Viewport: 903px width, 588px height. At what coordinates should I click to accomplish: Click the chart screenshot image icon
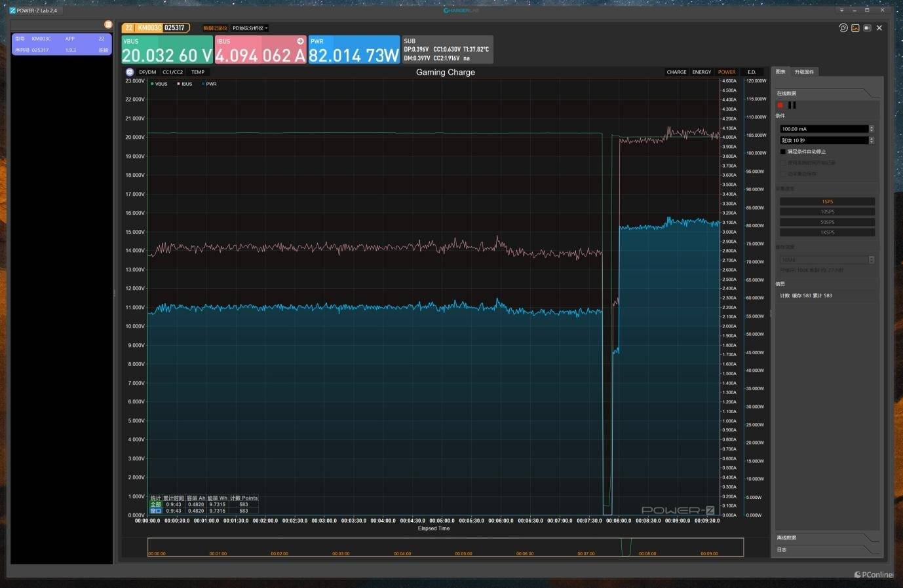click(x=855, y=28)
